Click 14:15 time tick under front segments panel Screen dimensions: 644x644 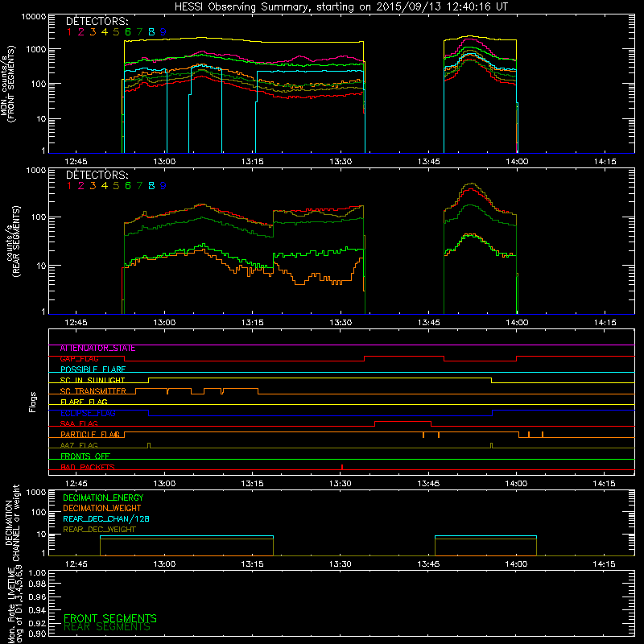(605, 162)
